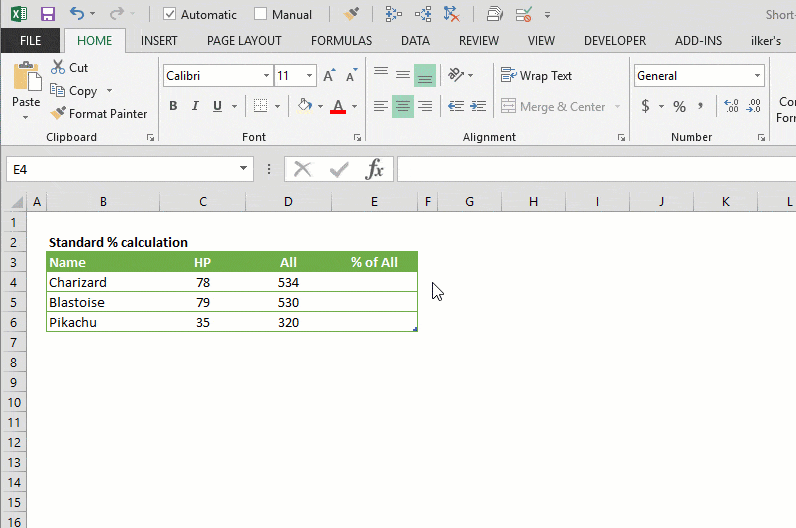The image size is (796, 528).
Task: Select the cell containing Charizard
Action: pos(103,282)
